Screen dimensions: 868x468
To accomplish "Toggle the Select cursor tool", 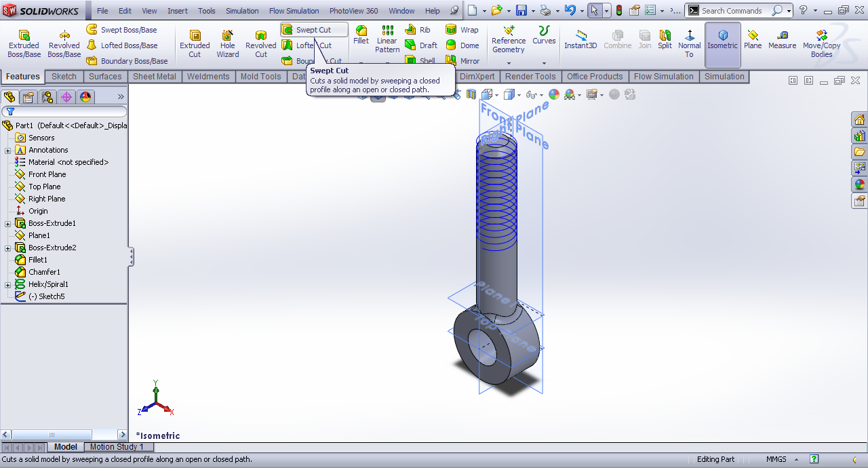I will click(x=595, y=11).
